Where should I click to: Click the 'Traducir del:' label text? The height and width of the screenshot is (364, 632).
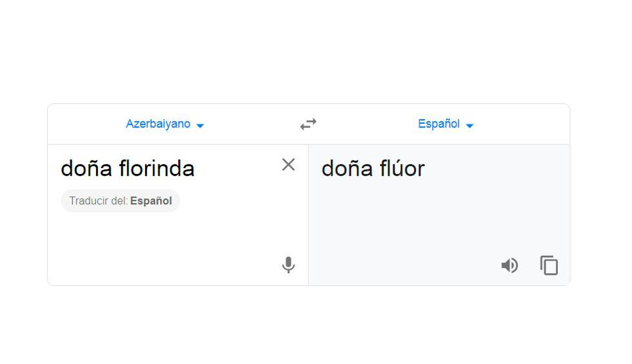98,201
